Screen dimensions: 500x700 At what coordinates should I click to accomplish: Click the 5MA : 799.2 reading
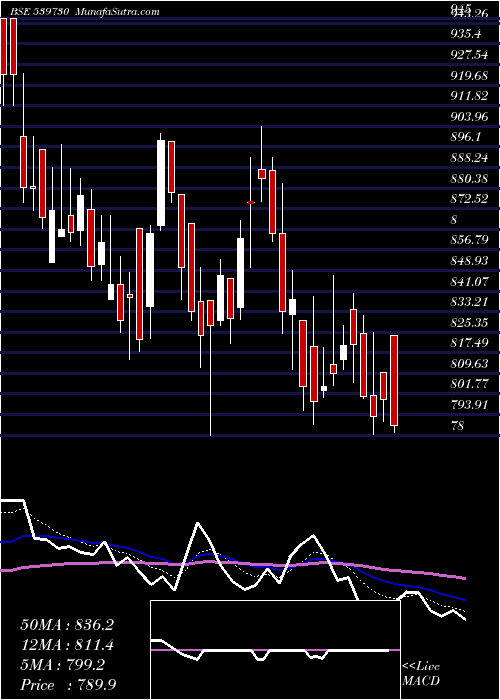coord(62,665)
